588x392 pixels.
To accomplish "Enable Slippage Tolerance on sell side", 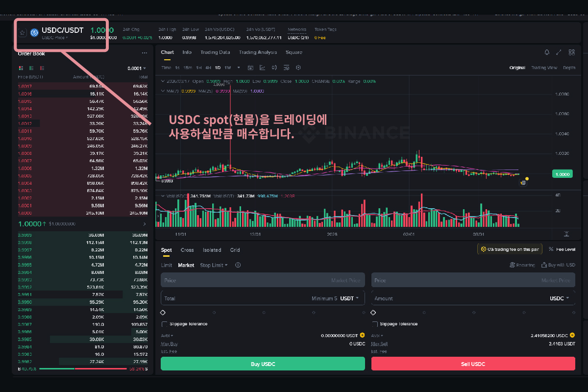I will tap(375, 324).
